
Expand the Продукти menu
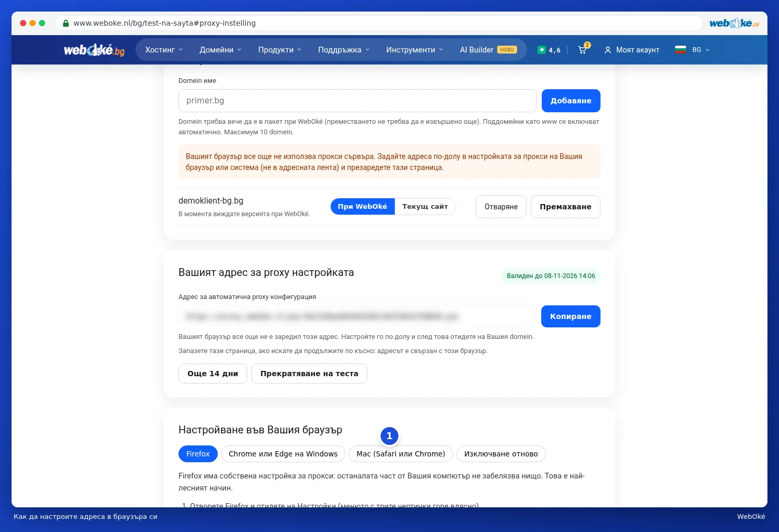[280, 50]
